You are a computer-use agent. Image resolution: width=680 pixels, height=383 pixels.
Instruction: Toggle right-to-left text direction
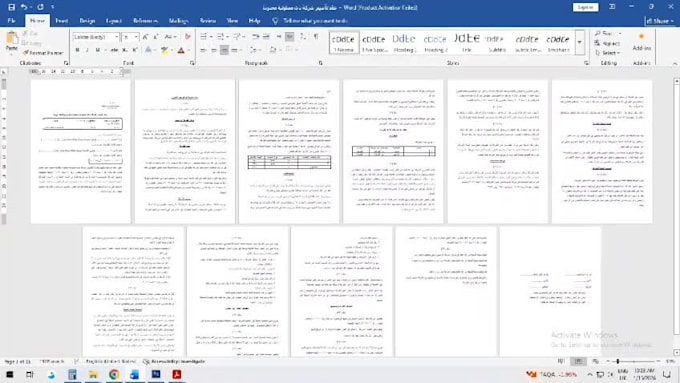290,37
